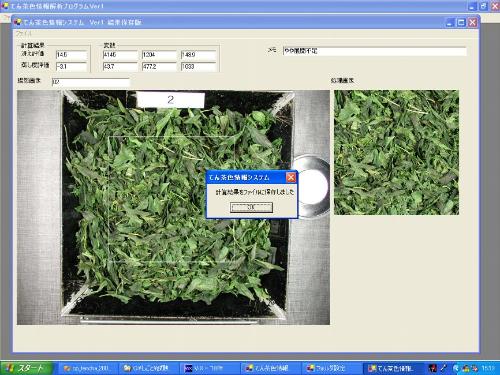
Task: Select the measurement field containing 43.7
Action: pos(120,66)
